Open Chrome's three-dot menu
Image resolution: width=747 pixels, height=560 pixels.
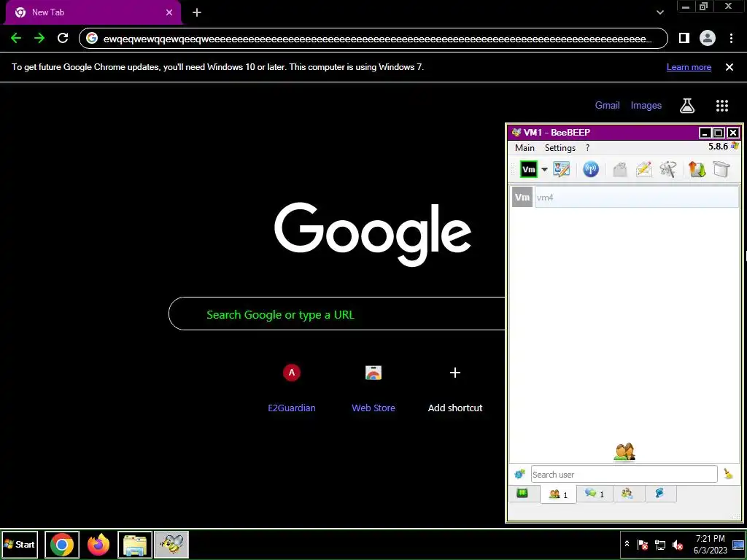[731, 38]
